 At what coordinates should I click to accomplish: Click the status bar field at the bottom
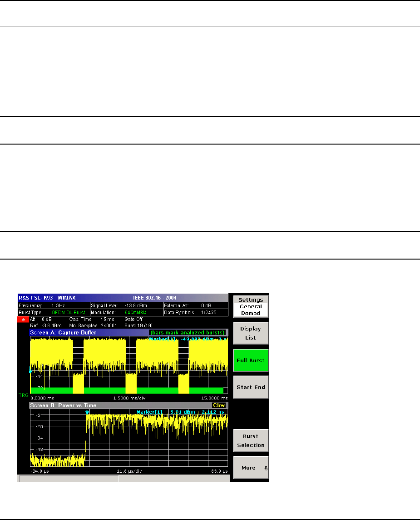69,479
